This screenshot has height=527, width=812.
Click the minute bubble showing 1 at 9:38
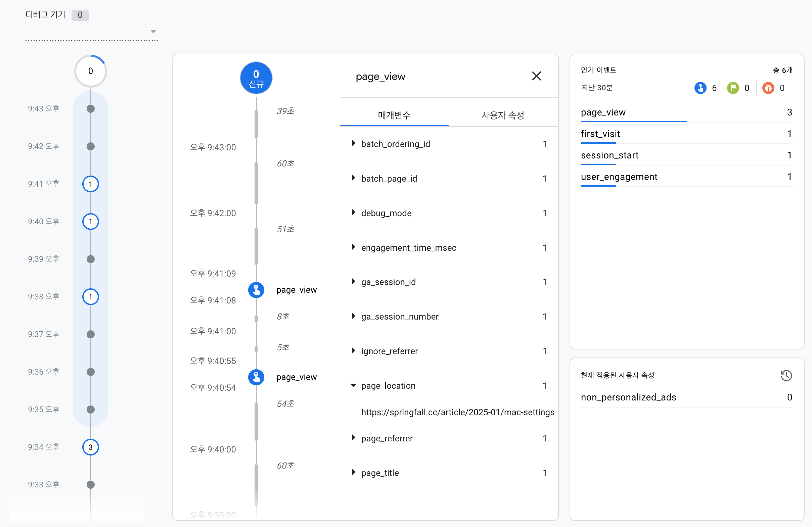[90, 297]
